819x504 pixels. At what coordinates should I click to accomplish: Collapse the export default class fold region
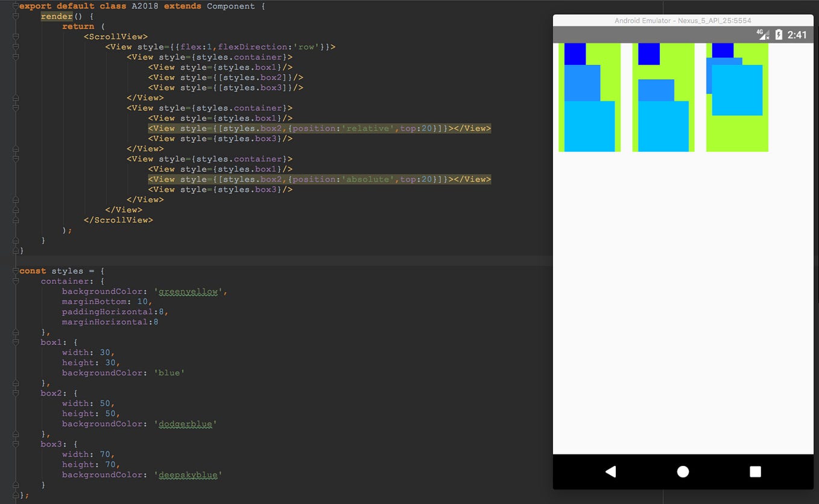[x=15, y=6]
